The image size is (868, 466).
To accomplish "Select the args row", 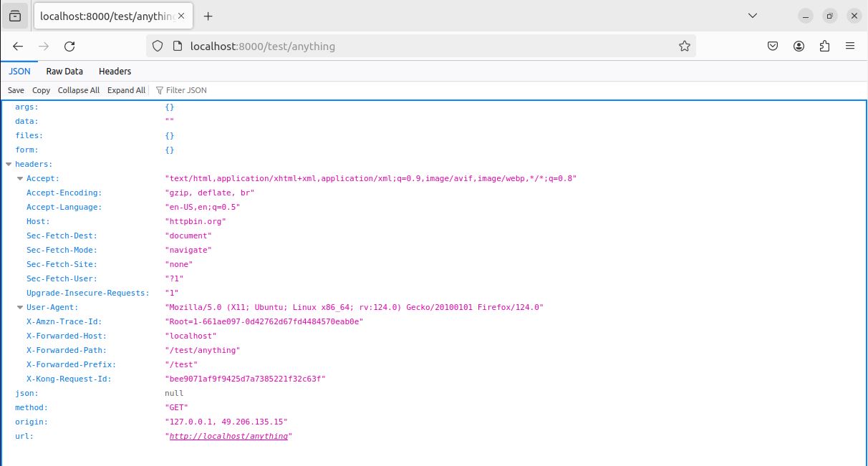I will (x=434, y=107).
